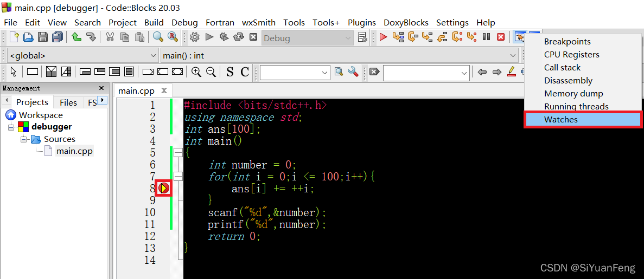
Task: Click the Step into instruction icon
Action: (471, 37)
